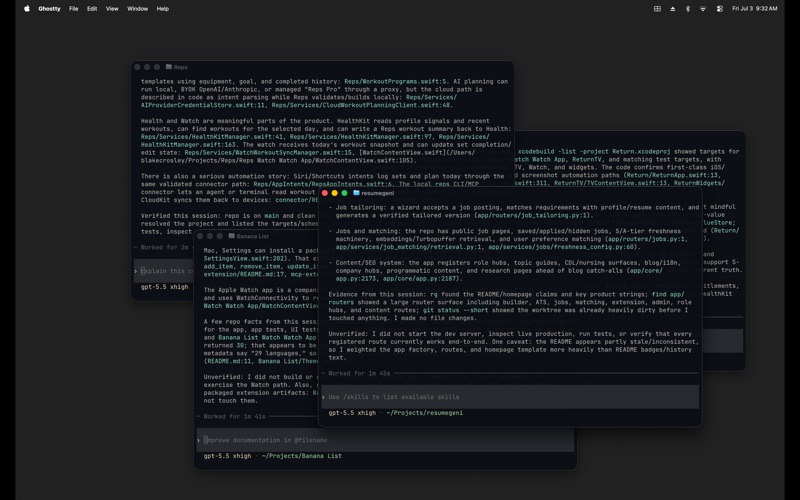This screenshot has width=800, height=500.
Task: Click the Fri Jul 3 9:32 AM clock
Action: (755, 9)
